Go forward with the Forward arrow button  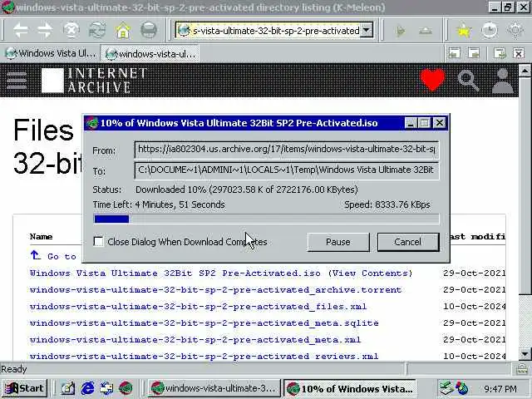pyautogui.click(x=45, y=31)
